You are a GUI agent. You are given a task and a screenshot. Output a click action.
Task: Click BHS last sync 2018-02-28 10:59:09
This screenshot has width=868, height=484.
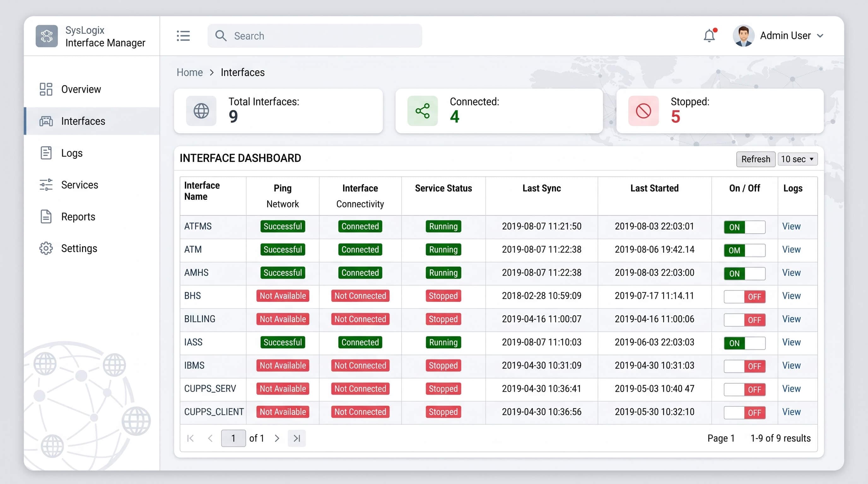(x=542, y=296)
